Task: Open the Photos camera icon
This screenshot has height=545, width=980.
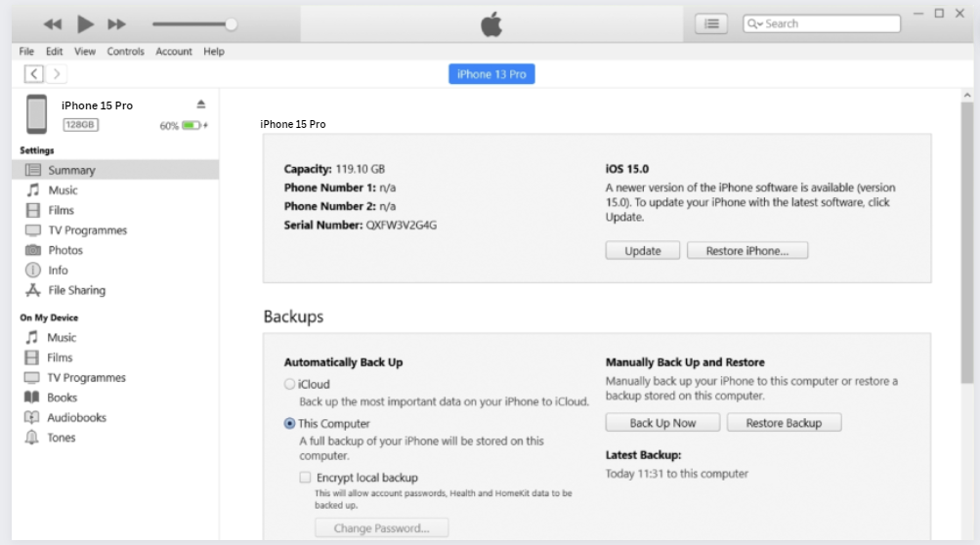Action: [32, 250]
